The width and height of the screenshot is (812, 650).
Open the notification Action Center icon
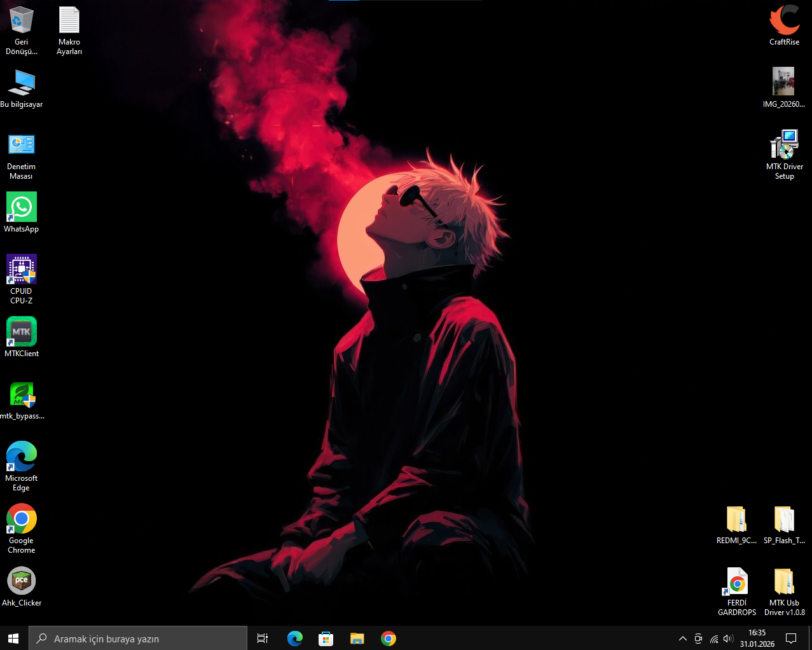[791, 639]
